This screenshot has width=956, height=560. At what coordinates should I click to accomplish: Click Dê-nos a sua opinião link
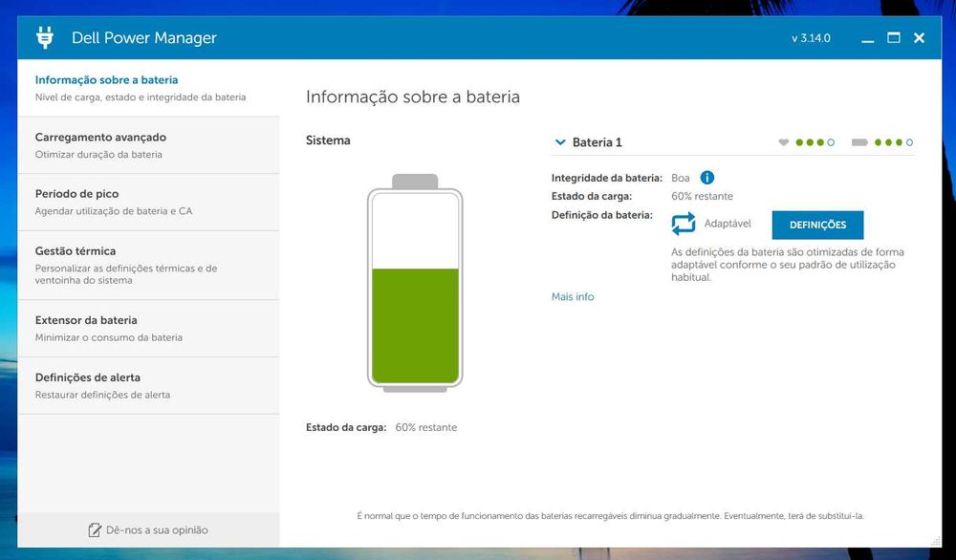[x=157, y=530]
